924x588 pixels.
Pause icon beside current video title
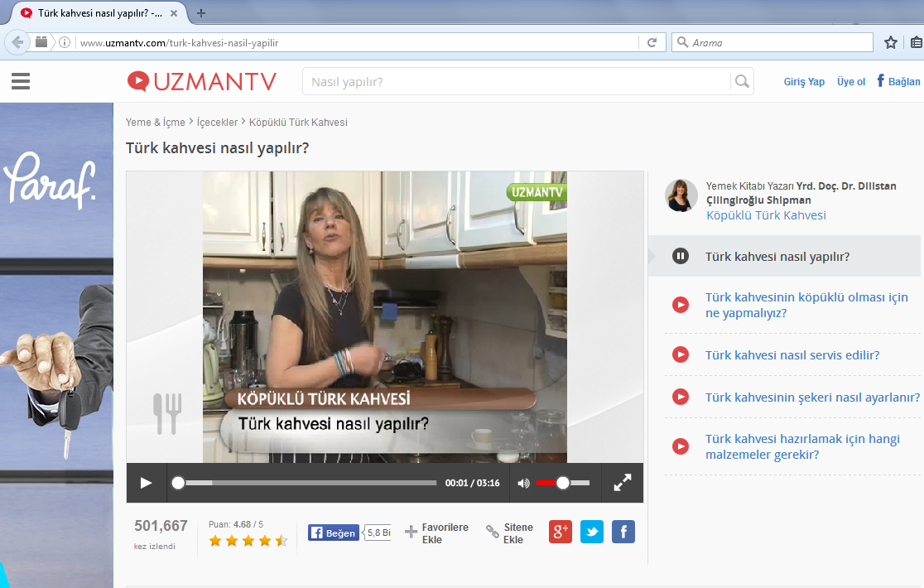point(680,256)
